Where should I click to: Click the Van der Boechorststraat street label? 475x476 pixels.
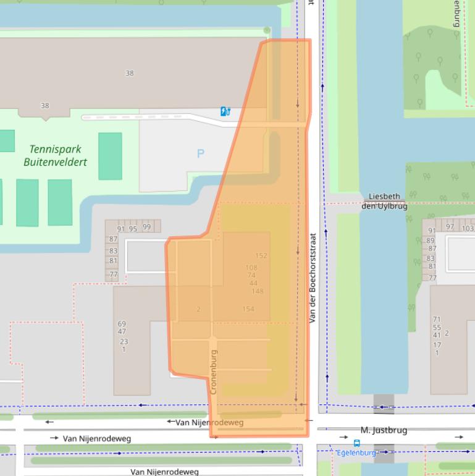tap(313, 278)
